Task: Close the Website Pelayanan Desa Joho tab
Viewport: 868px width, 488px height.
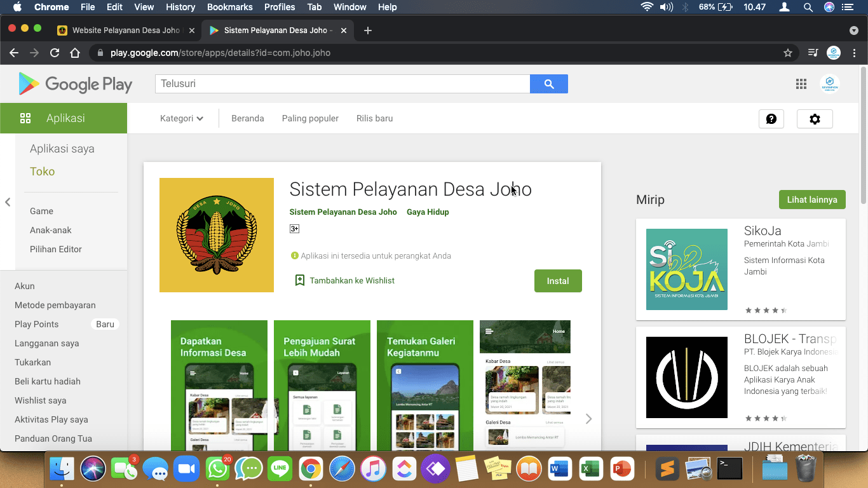Action: click(x=192, y=30)
